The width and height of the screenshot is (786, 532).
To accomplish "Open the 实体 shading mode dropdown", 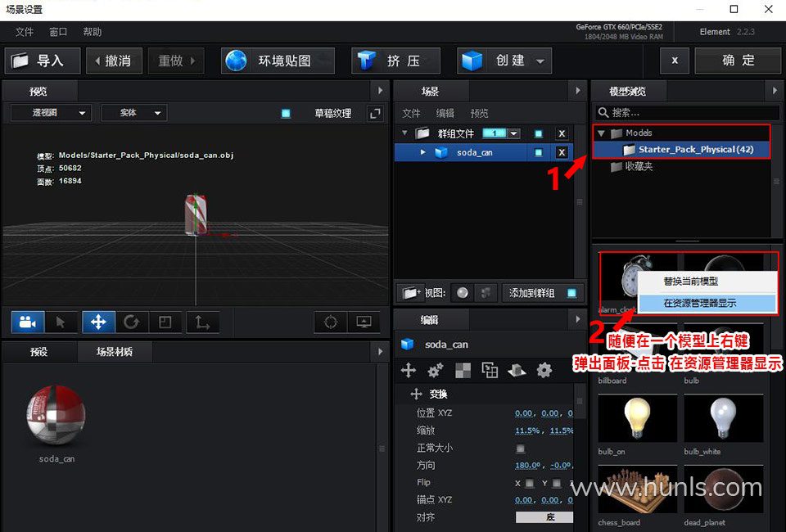I will [x=133, y=113].
